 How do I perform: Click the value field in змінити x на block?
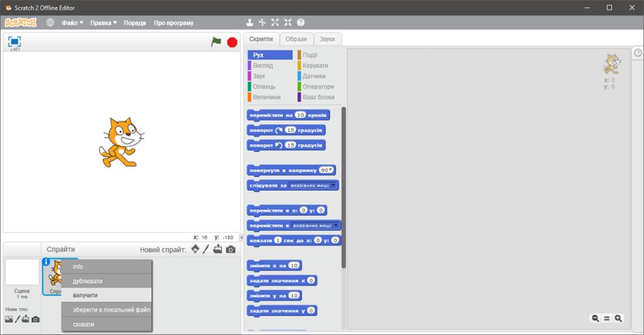[294, 266]
